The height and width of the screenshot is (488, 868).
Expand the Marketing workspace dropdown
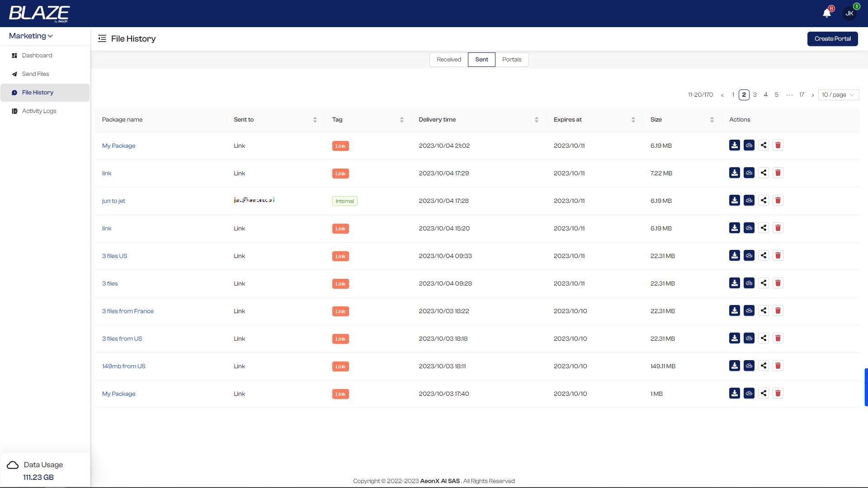tap(31, 36)
